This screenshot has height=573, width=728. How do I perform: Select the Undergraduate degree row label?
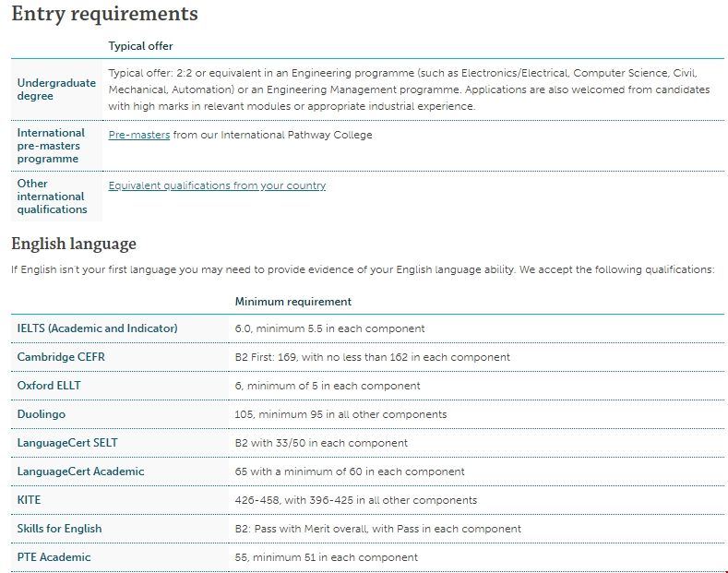56,90
